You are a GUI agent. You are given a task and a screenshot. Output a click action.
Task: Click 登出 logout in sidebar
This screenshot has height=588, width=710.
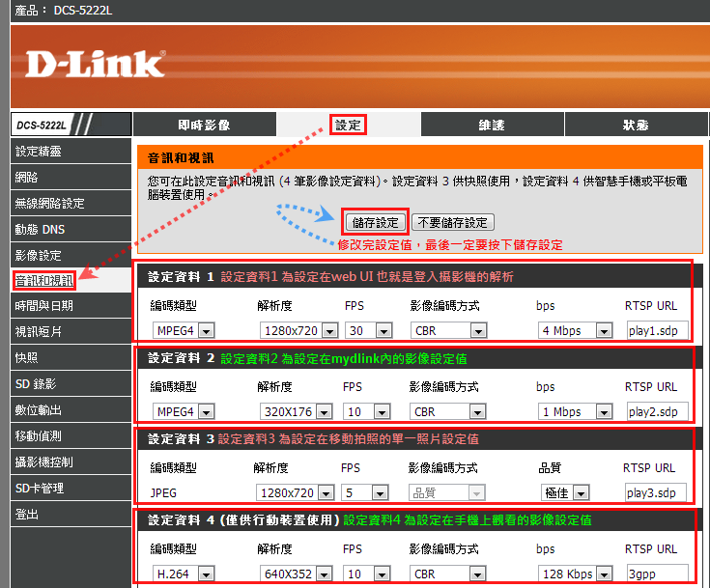71,515
